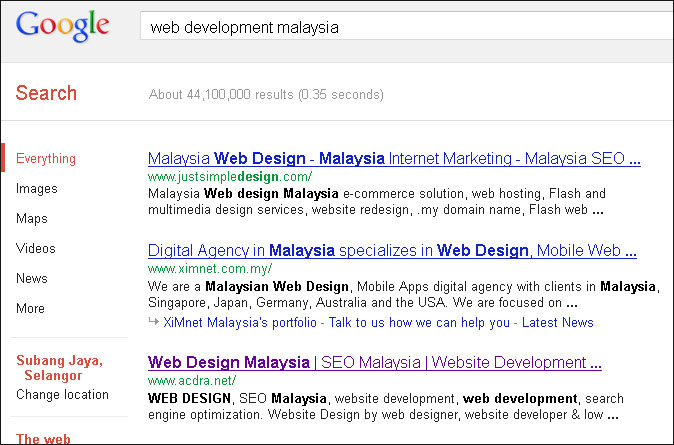Viewport: 674px width, 445px height.
Task: Click the www.justsimpledesign.com/ URL
Action: coord(230,177)
